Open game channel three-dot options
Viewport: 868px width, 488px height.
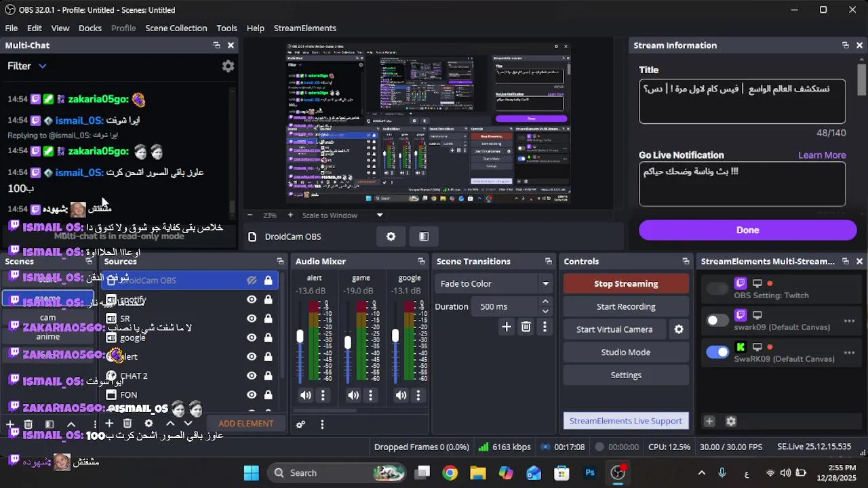point(370,395)
